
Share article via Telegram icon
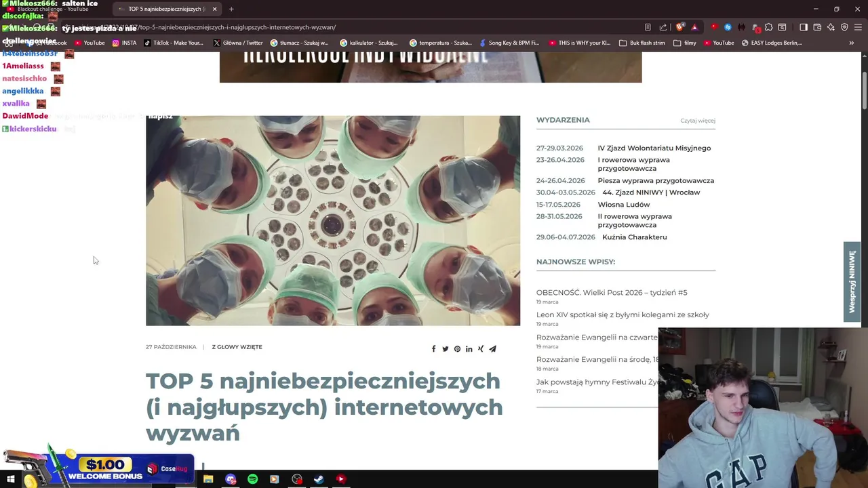pos(493,349)
